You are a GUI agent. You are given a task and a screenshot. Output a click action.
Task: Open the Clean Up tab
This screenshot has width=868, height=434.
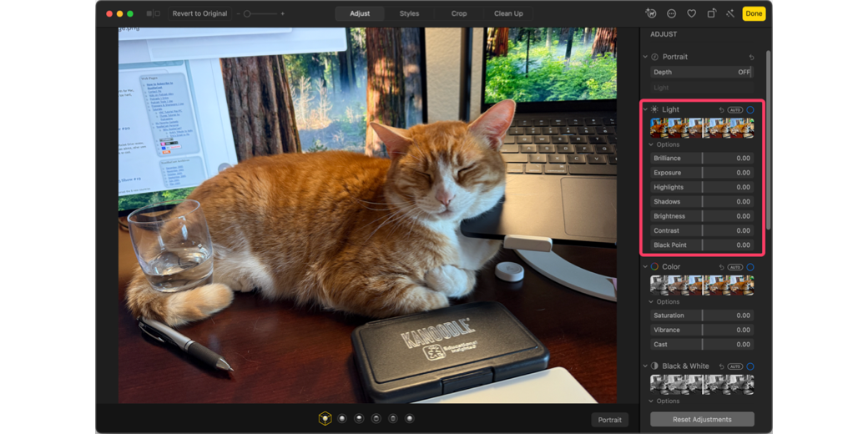point(508,13)
